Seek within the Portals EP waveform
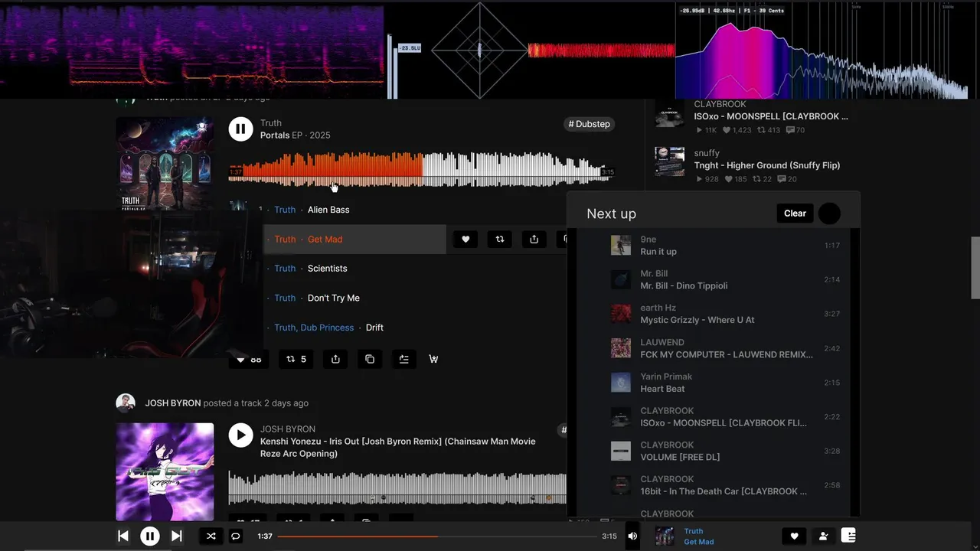Image resolution: width=980 pixels, height=551 pixels. (420, 170)
